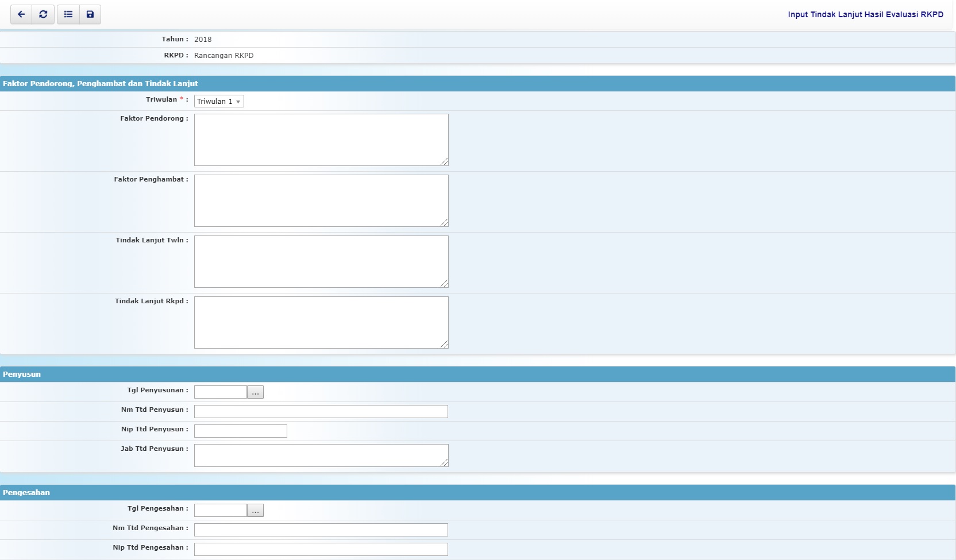
Task: Click the back arrow toolbar icon
Action: pos(21,14)
